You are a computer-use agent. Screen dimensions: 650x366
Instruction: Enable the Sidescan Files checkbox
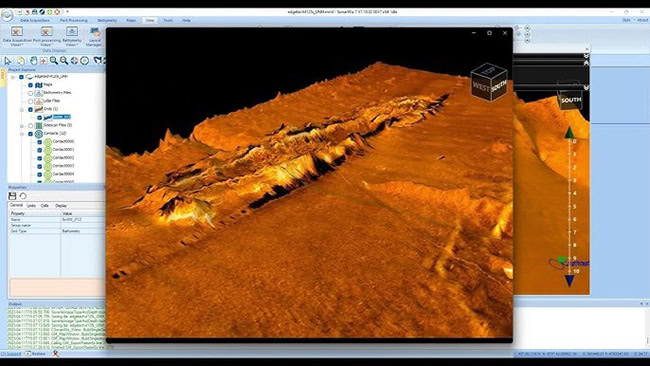click(30, 125)
